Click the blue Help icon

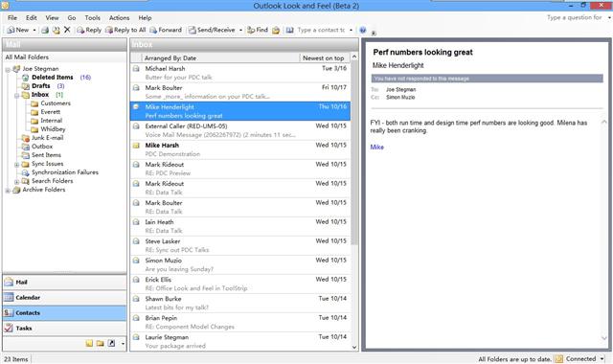tap(363, 30)
